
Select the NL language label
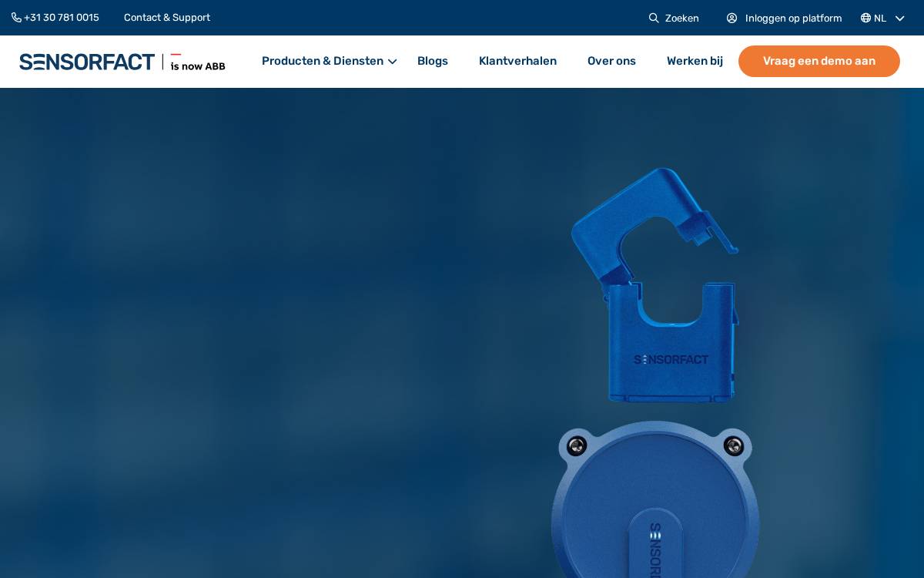[x=880, y=18]
